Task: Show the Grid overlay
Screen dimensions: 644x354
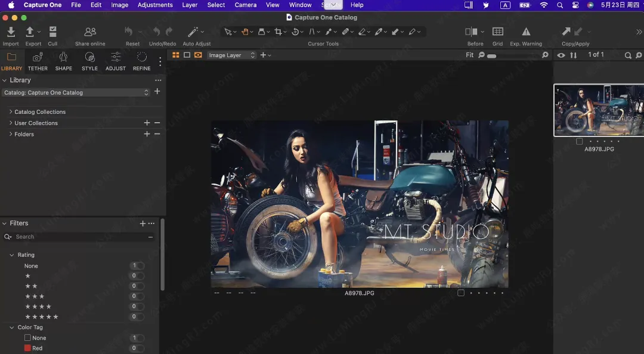Action: click(x=497, y=32)
